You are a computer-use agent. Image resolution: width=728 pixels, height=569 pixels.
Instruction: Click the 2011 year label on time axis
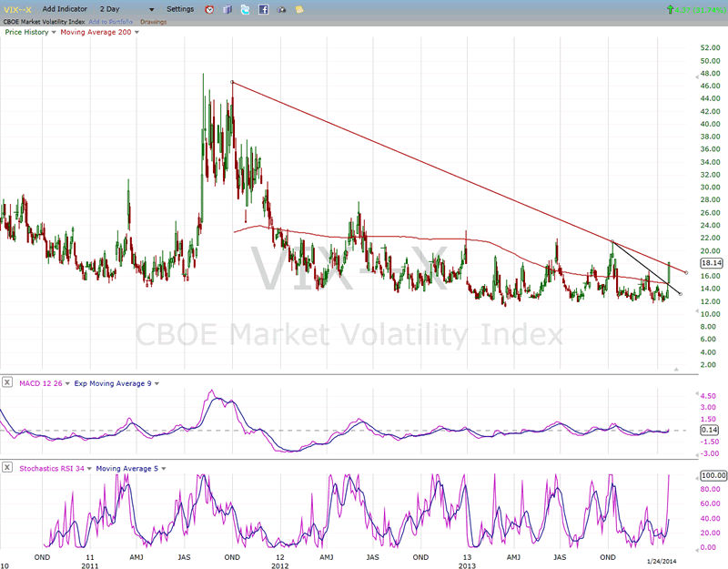pos(89,565)
